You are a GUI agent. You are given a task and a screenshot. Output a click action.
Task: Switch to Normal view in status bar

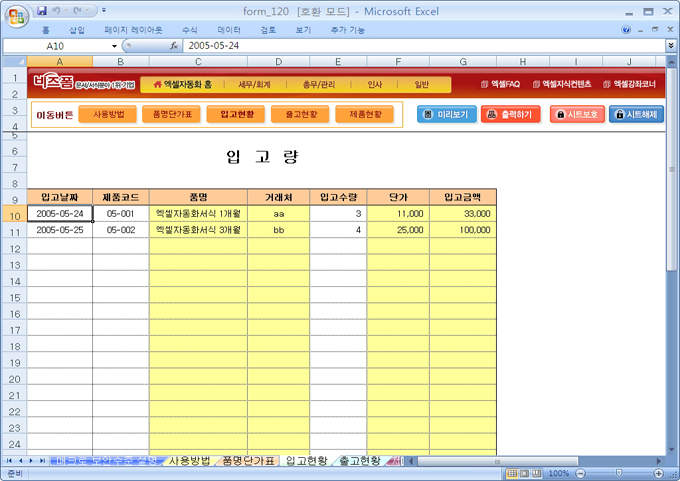pyautogui.click(x=511, y=473)
